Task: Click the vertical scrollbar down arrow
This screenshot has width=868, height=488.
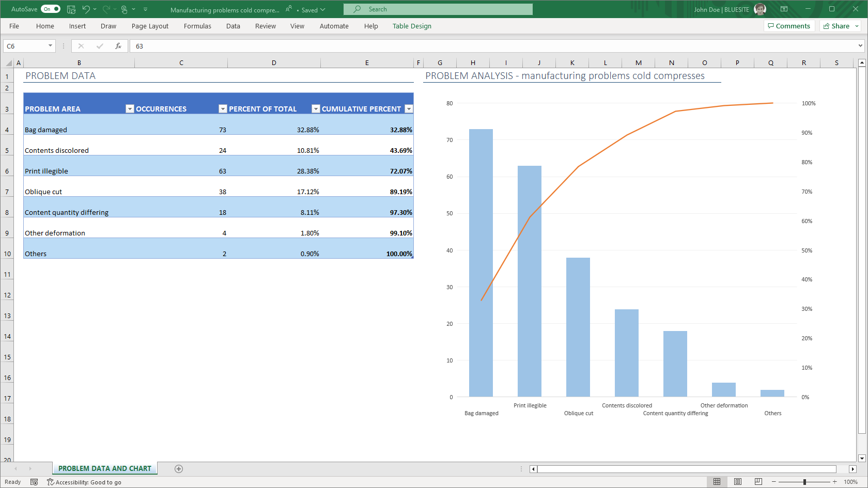Action: 862,458
